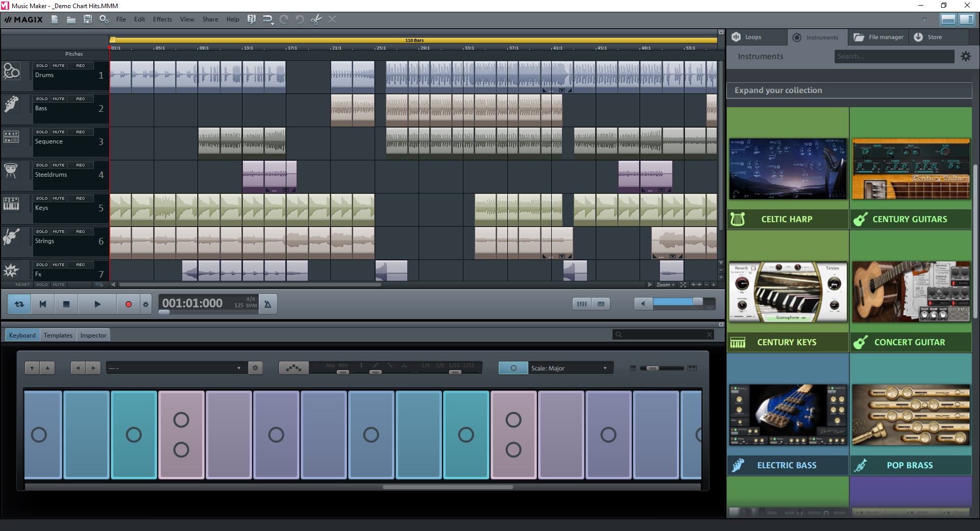Open the Zoom dropdown under the timeline
Viewport: 980px width, 531px height.
666,285
